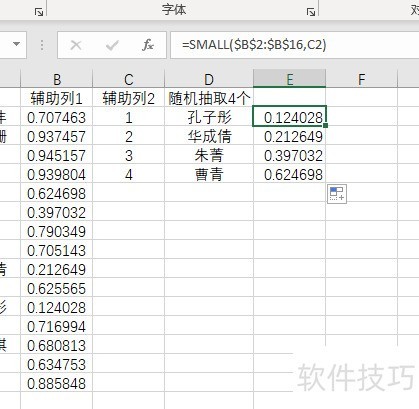Click the cancel X icon in formula bar

(76, 45)
